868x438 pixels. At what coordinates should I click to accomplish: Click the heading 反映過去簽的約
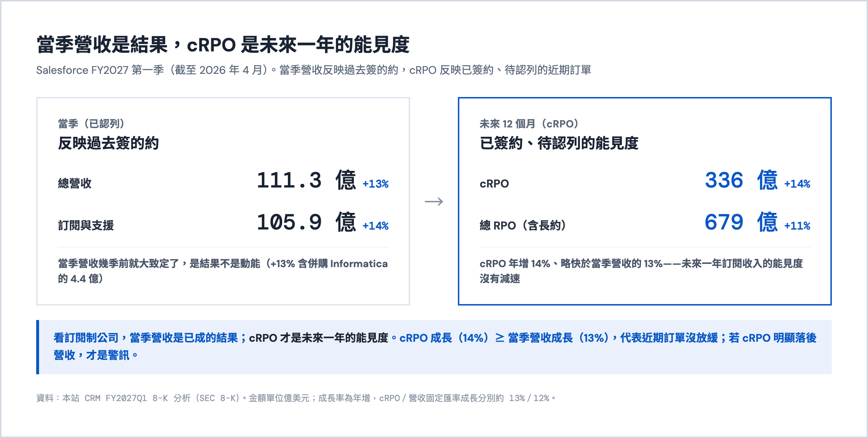coord(109,143)
